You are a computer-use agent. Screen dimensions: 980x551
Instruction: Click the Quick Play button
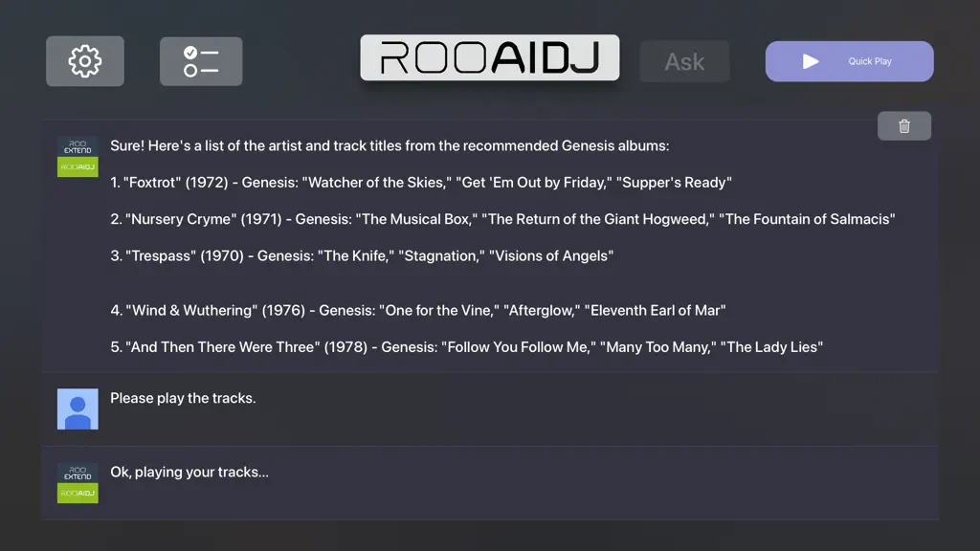pos(850,61)
